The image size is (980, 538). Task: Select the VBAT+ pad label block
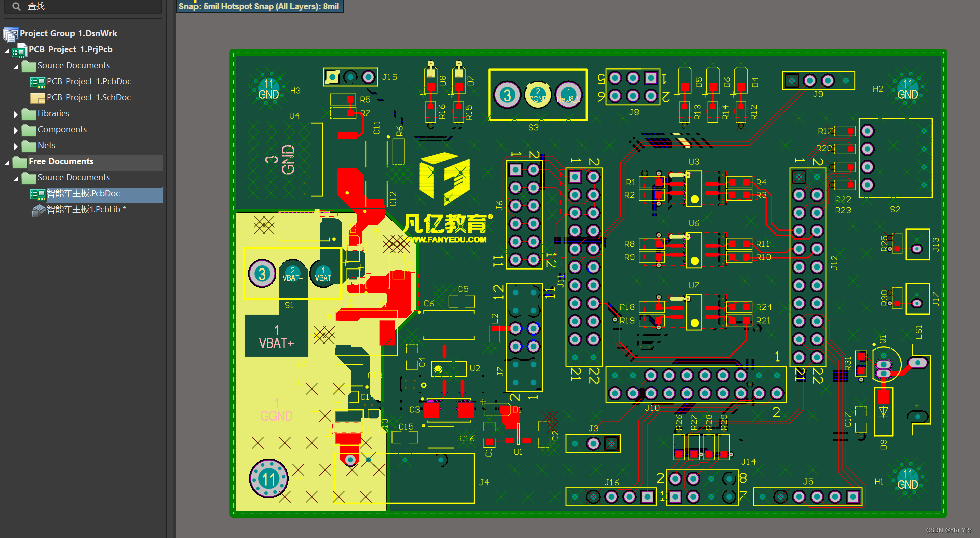[276, 336]
